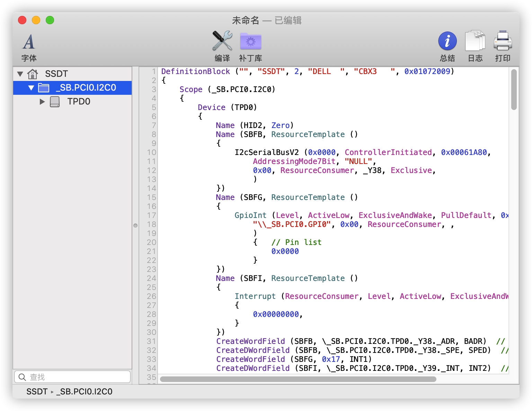Click _SB.PCI0.I2C0 in bottom path bar
532x411 pixels.
coord(85,392)
